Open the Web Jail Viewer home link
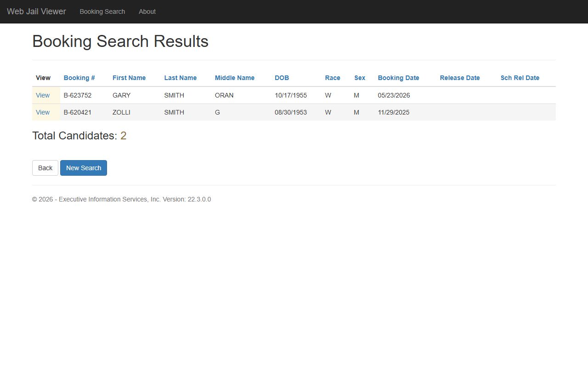 36,11
